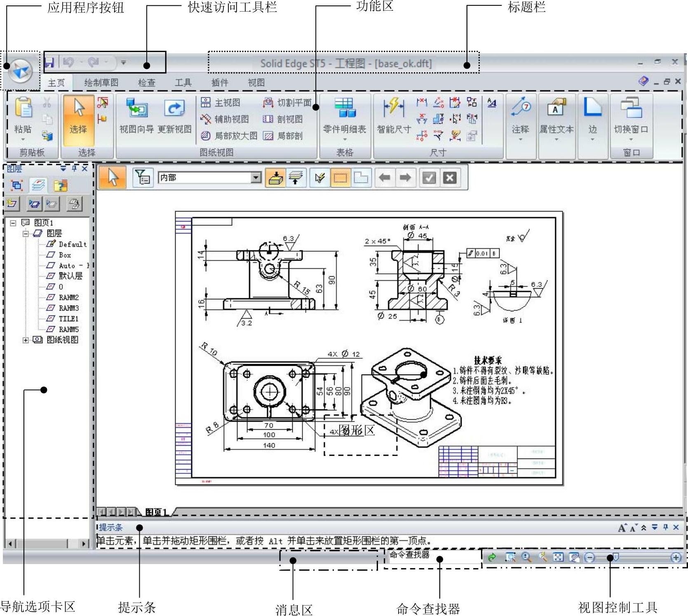Open the 视图 ribbon tab
688x616 pixels.
(256, 83)
